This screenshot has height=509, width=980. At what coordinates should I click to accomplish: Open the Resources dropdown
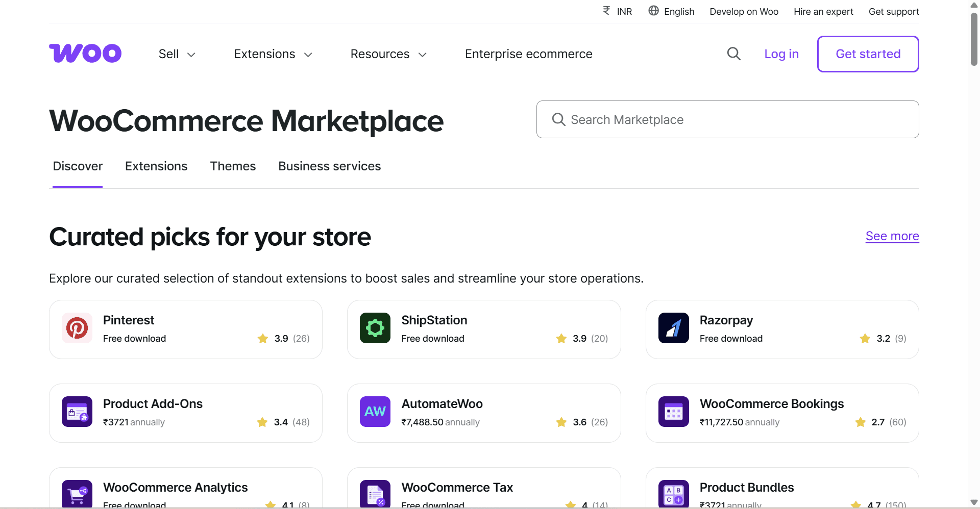388,54
